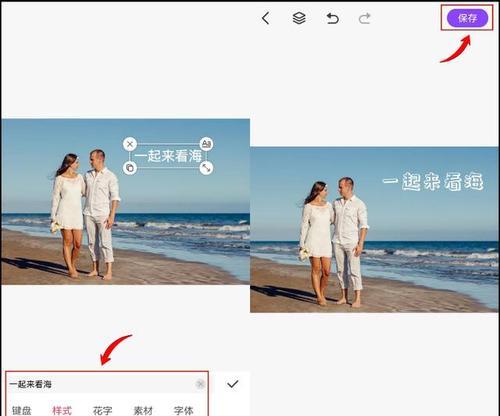Open the 花字 fancy text tab
This screenshot has width=500, height=416.
(x=102, y=410)
